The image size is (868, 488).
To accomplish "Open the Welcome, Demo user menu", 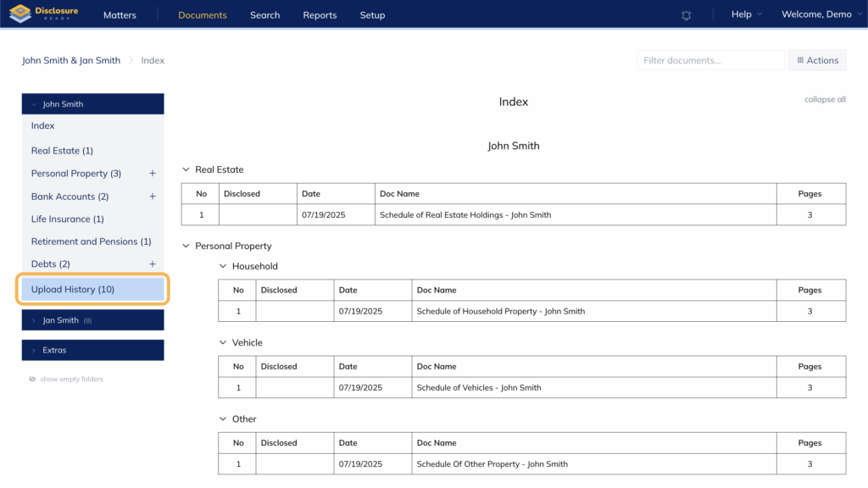I will (821, 14).
